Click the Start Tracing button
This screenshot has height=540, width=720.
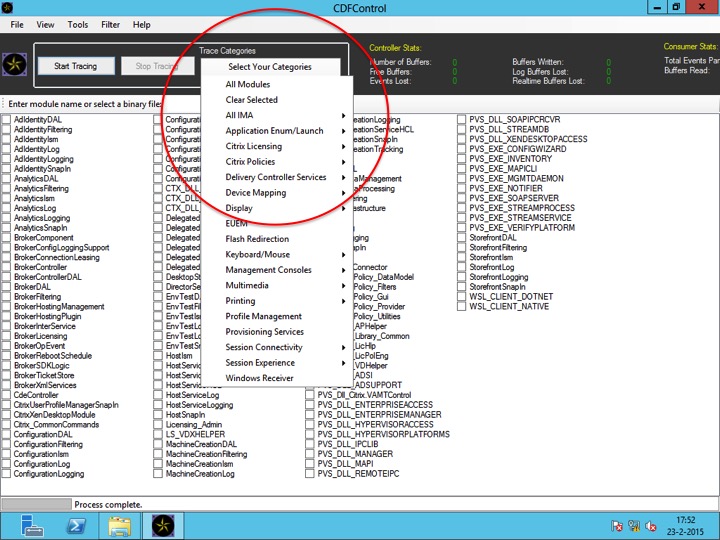[76, 66]
